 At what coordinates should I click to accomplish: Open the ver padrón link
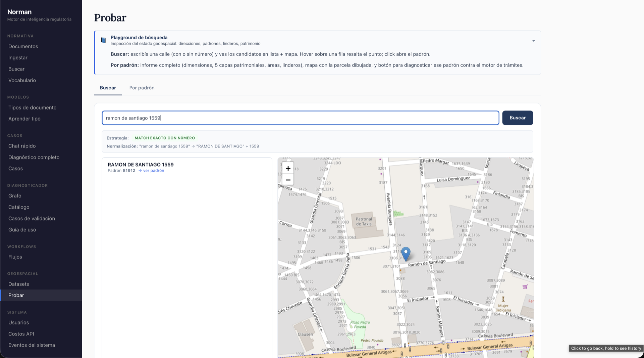(x=151, y=171)
